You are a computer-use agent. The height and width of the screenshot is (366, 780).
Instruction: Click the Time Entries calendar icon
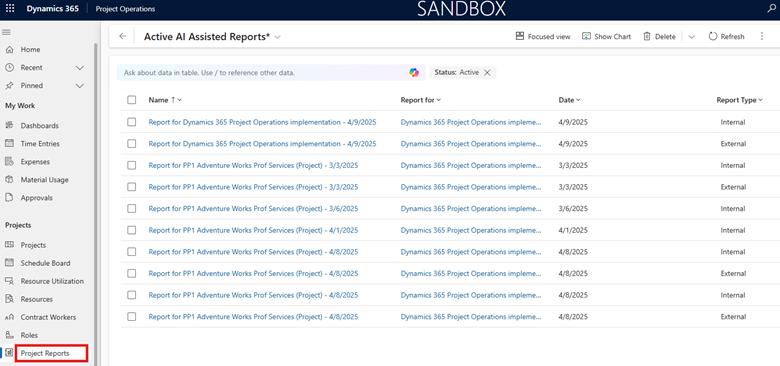tap(9, 144)
